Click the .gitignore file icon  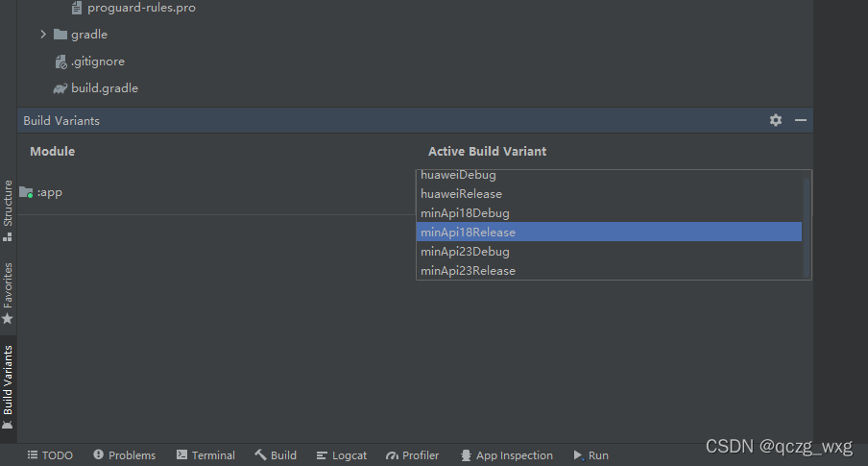point(60,61)
